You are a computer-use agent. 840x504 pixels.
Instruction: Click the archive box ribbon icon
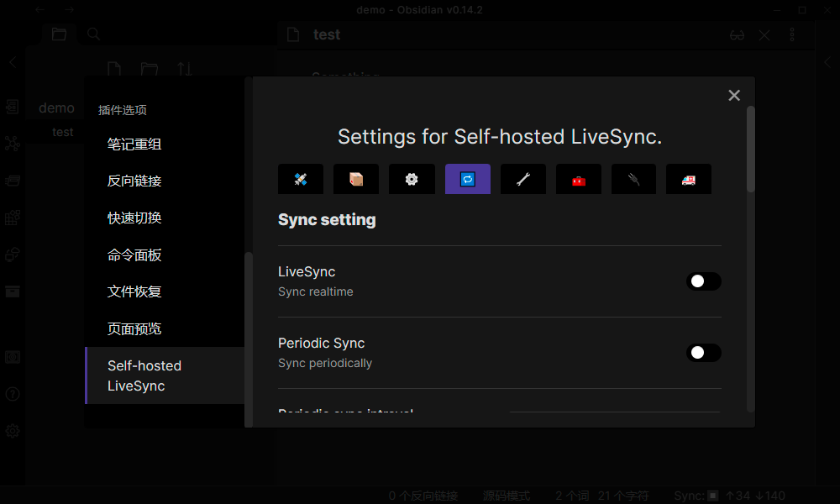[x=13, y=291]
